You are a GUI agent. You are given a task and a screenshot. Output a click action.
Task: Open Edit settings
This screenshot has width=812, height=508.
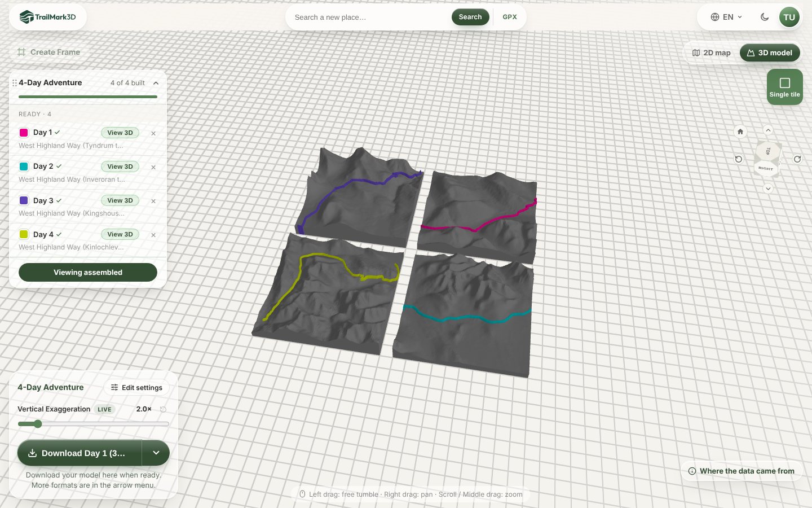point(136,388)
